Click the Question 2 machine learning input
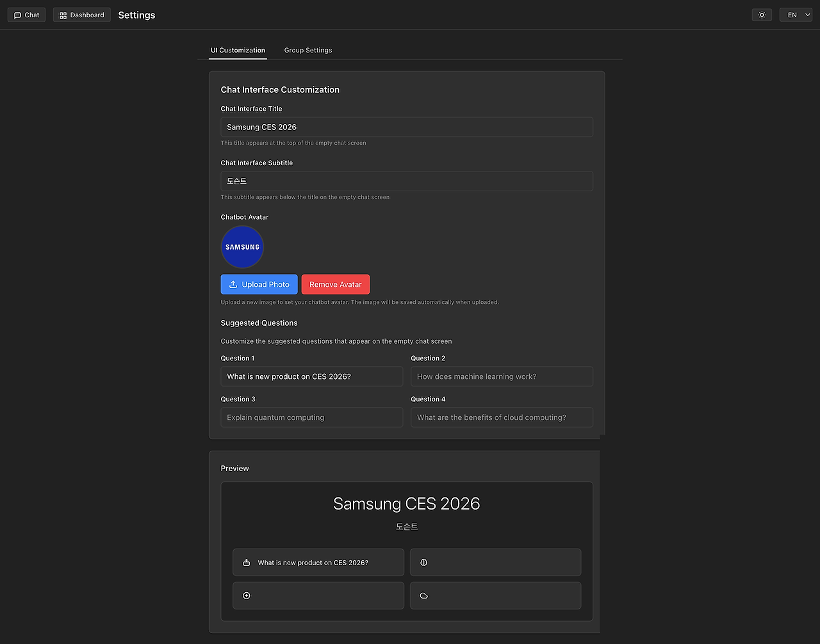This screenshot has height=644, width=820. (x=502, y=376)
